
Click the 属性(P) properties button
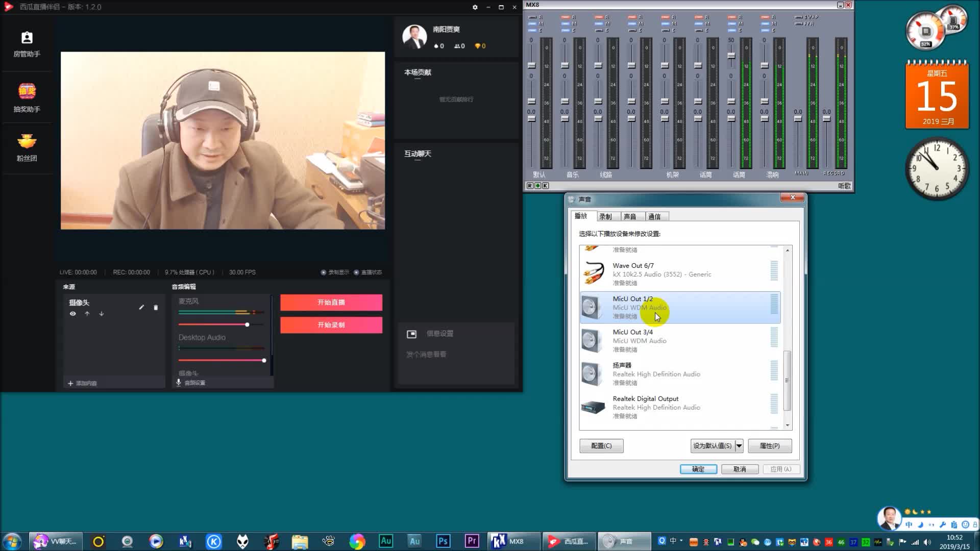[x=769, y=445]
